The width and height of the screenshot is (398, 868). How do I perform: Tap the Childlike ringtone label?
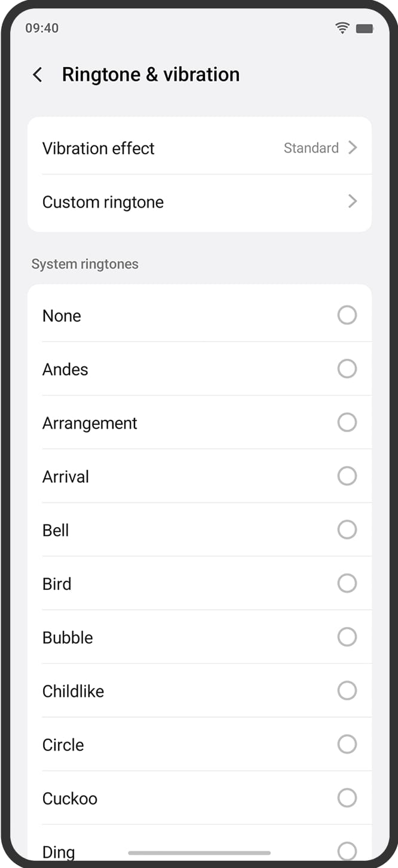[73, 691]
